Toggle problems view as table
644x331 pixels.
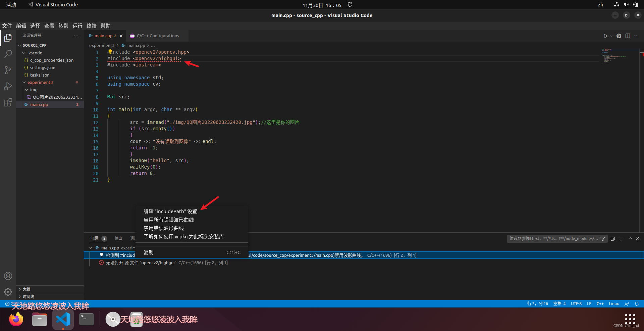pos(621,239)
